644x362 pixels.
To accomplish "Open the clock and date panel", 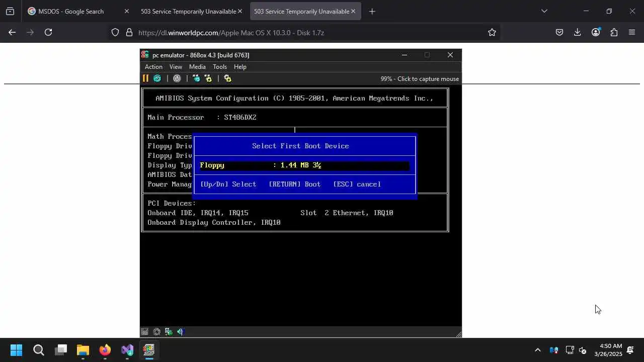I will pos(608,350).
